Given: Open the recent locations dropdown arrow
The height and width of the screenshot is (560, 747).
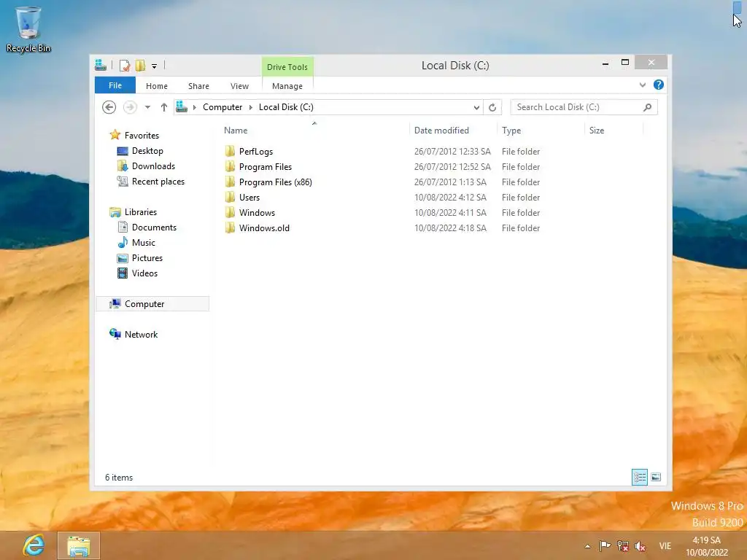Looking at the screenshot, I should tap(147, 107).
